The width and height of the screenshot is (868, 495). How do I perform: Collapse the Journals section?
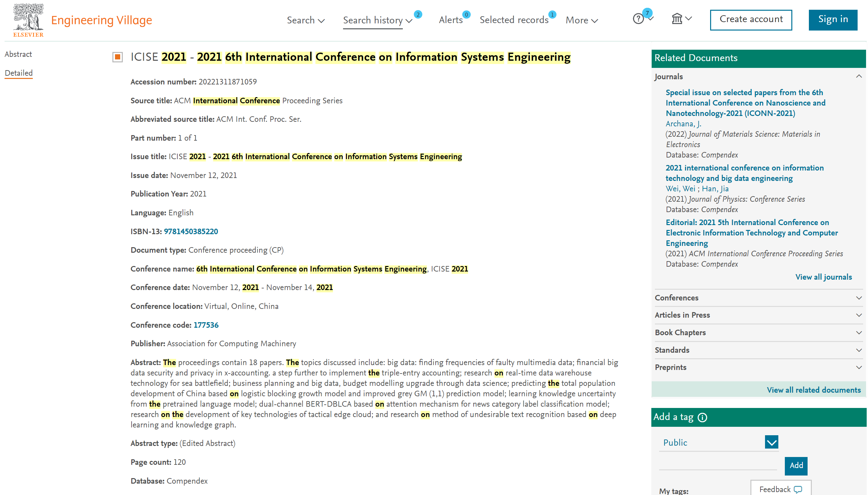859,77
